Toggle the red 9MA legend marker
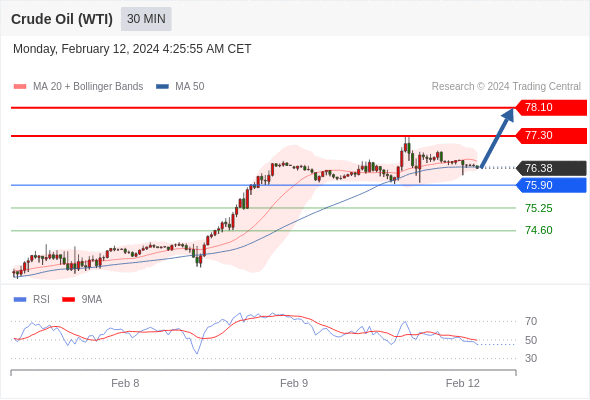590x400 pixels. click(x=68, y=300)
